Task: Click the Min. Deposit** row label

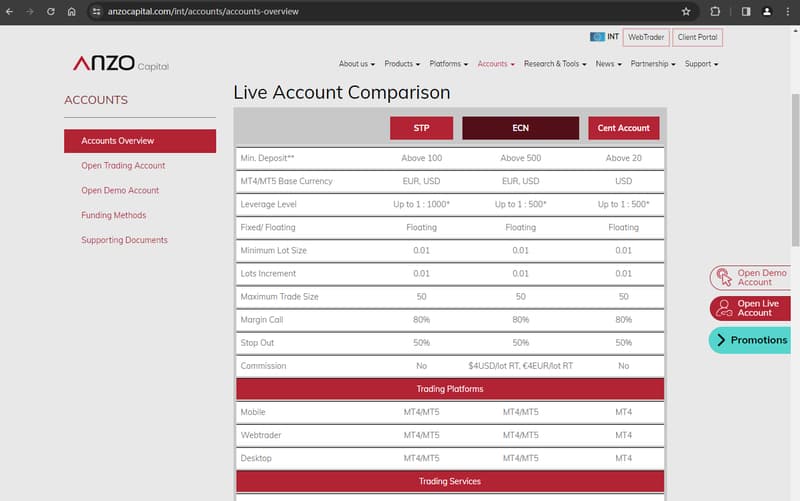Action: 267,158
